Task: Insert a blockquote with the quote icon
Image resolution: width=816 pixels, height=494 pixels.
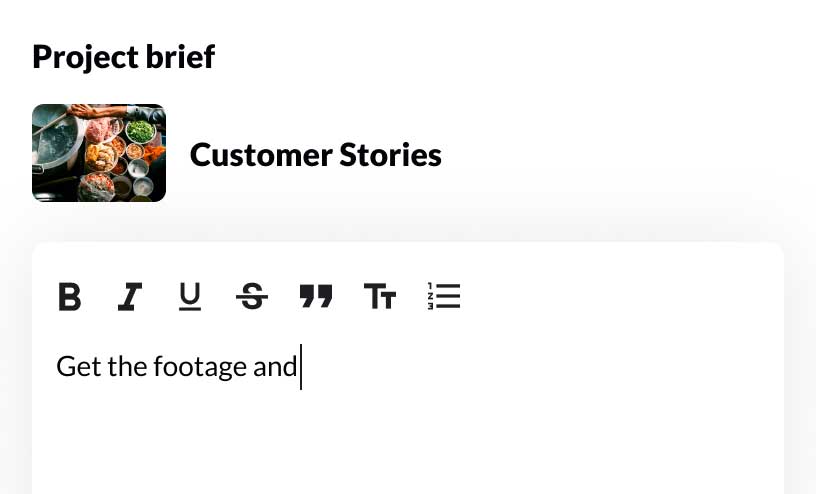Action: 316,297
